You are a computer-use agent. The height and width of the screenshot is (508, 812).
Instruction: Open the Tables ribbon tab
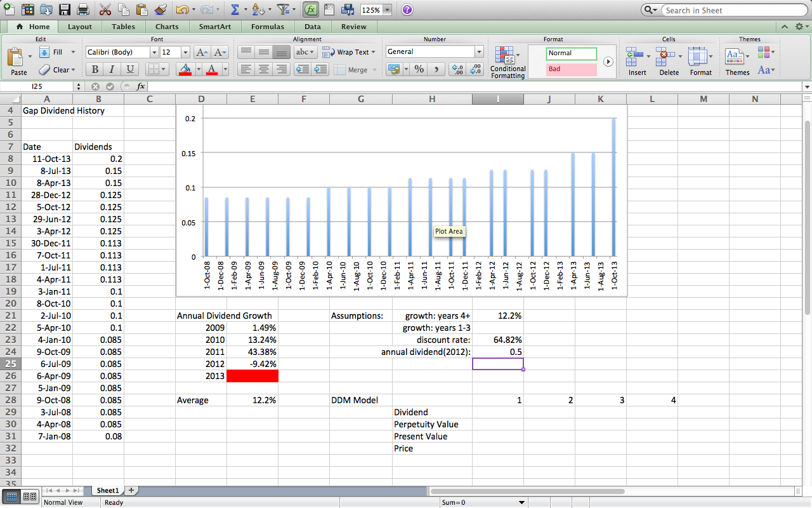pyautogui.click(x=123, y=27)
